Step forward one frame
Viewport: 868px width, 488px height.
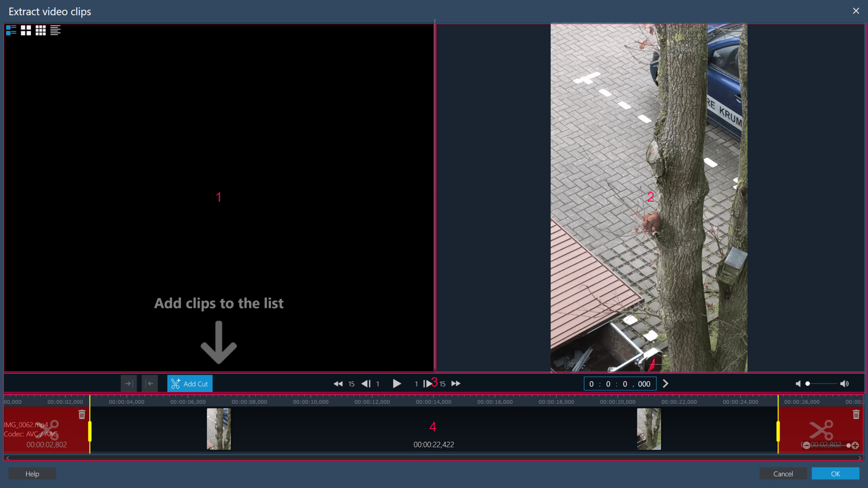tap(427, 384)
